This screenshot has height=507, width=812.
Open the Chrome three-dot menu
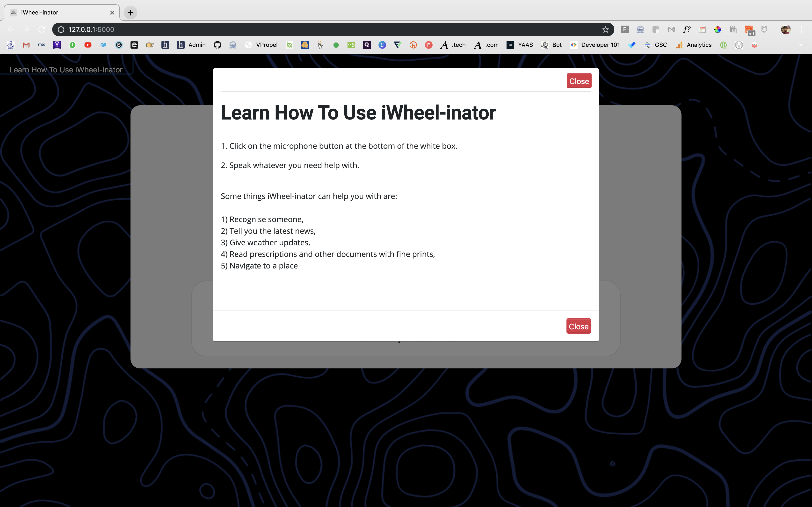pos(801,29)
